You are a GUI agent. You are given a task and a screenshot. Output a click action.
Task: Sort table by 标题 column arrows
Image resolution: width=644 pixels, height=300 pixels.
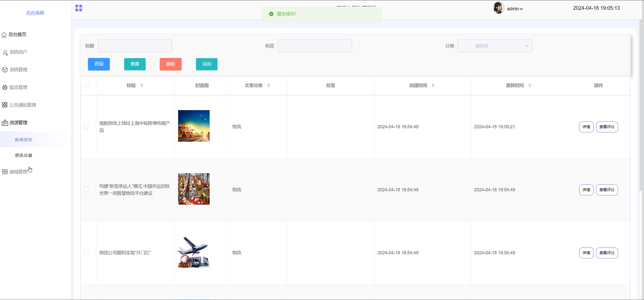(142, 85)
